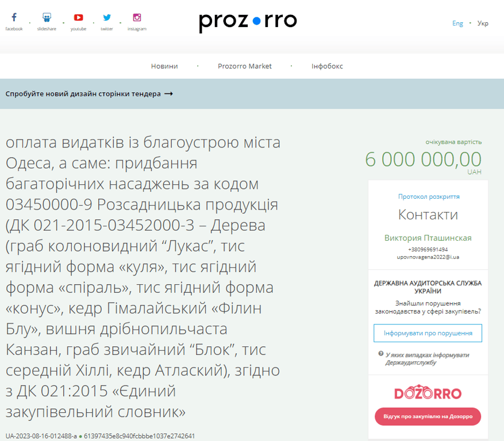Open the Instagram icon
The image size is (504, 441).
[136, 18]
